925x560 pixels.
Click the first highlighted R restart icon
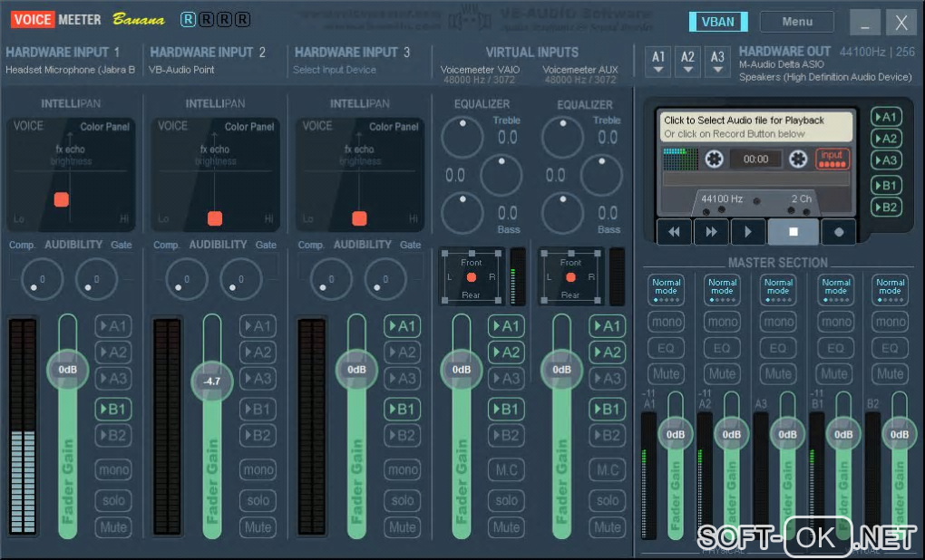(188, 19)
